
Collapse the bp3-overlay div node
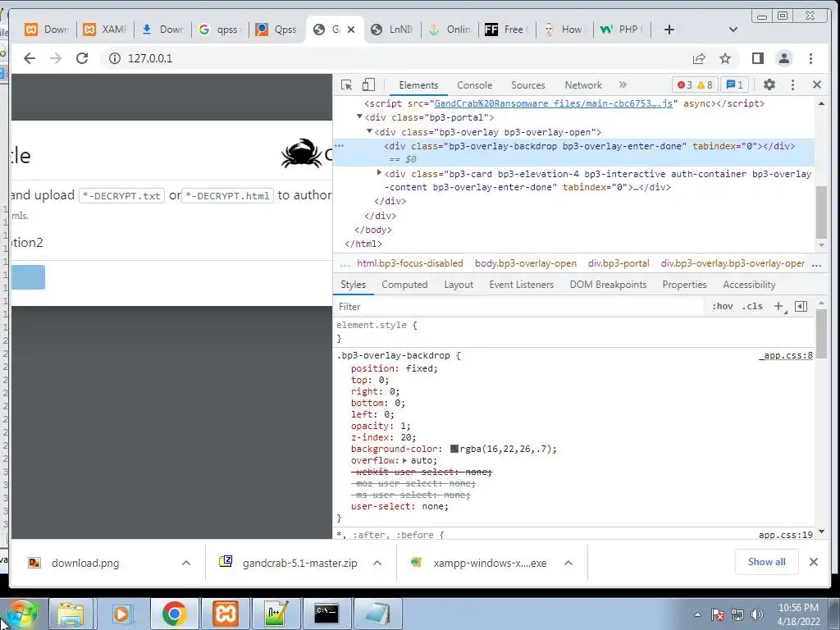[369, 131]
